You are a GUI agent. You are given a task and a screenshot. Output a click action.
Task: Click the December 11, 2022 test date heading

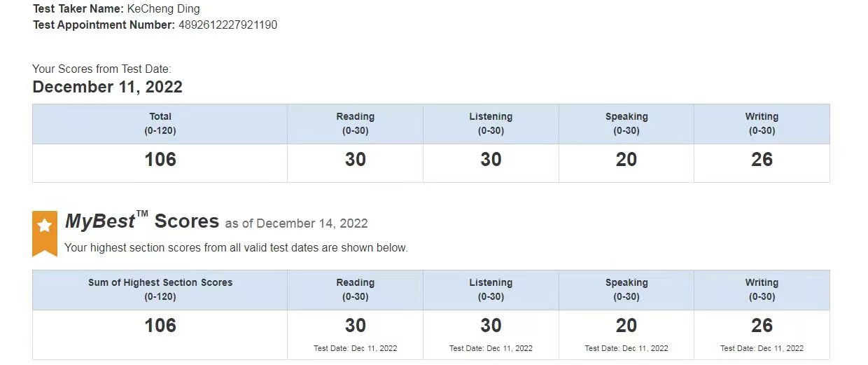click(107, 87)
